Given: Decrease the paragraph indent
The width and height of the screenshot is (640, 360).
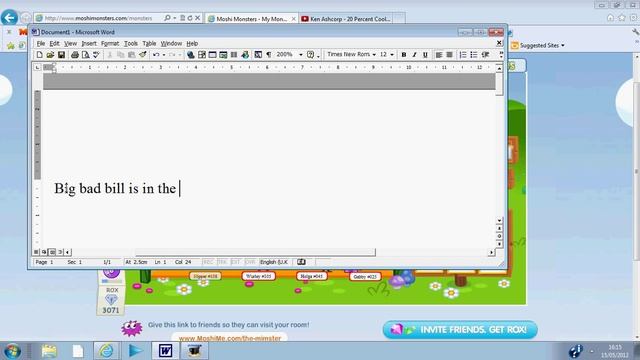Looking at the screenshot, I should [x=485, y=55].
